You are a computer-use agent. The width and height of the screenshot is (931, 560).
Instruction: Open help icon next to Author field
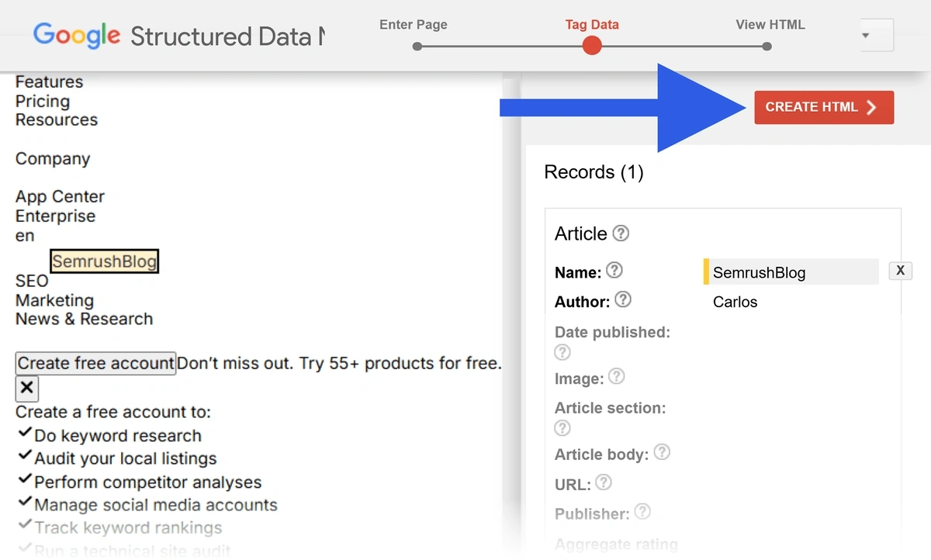(623, 299)
